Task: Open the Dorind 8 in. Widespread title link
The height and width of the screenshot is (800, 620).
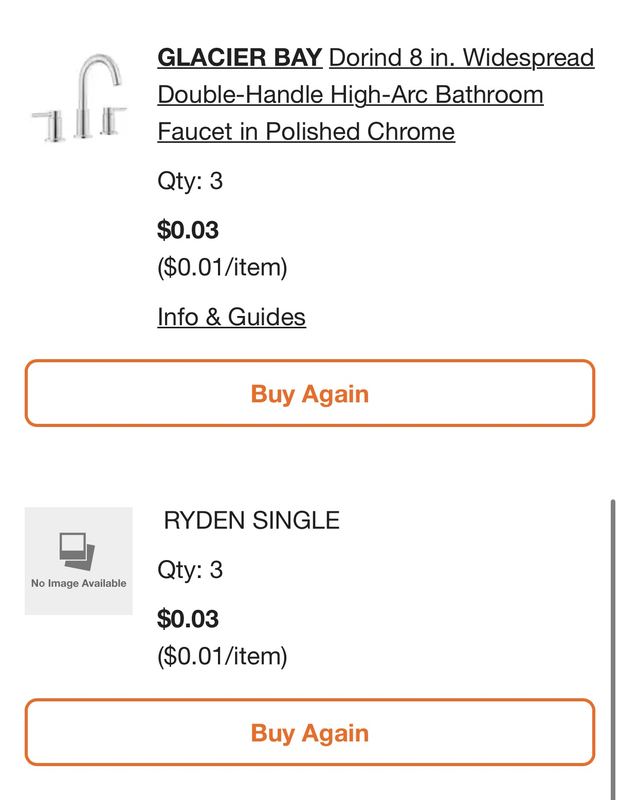Action: (x=462, y=57)
